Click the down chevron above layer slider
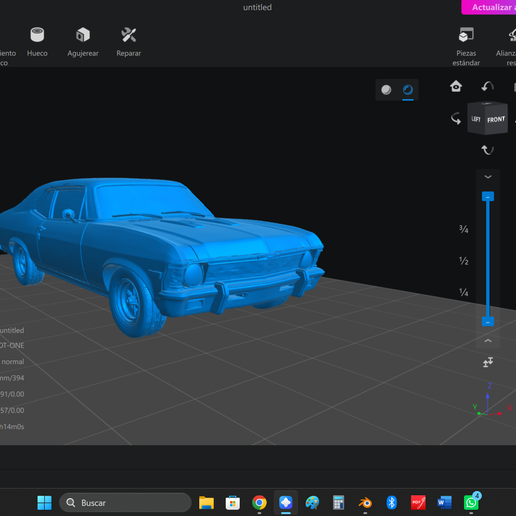Image resolution: width=516 pixels, height=516 pixels. click(x=488, y=177)
